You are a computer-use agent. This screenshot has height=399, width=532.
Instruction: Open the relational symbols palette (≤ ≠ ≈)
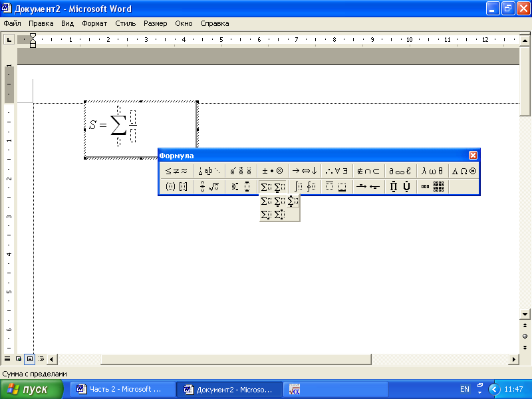176,171
